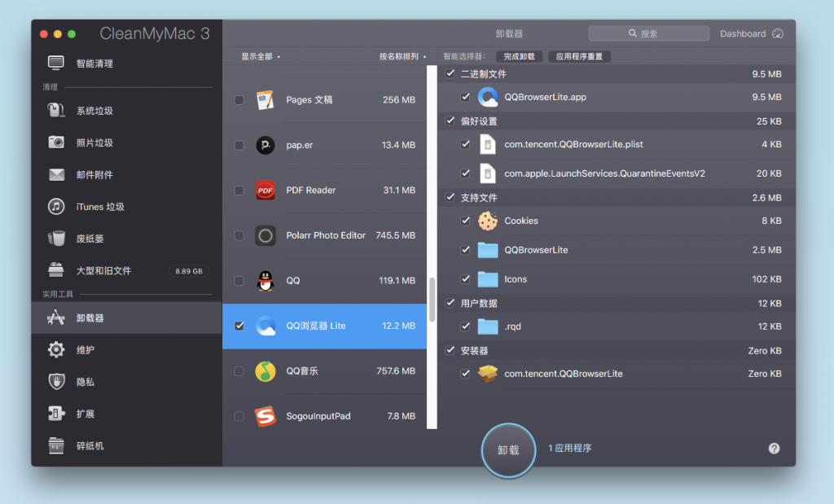Click the QQ浏览器 Lite app icon
834x504 pixels.
(x=266, y=326)
